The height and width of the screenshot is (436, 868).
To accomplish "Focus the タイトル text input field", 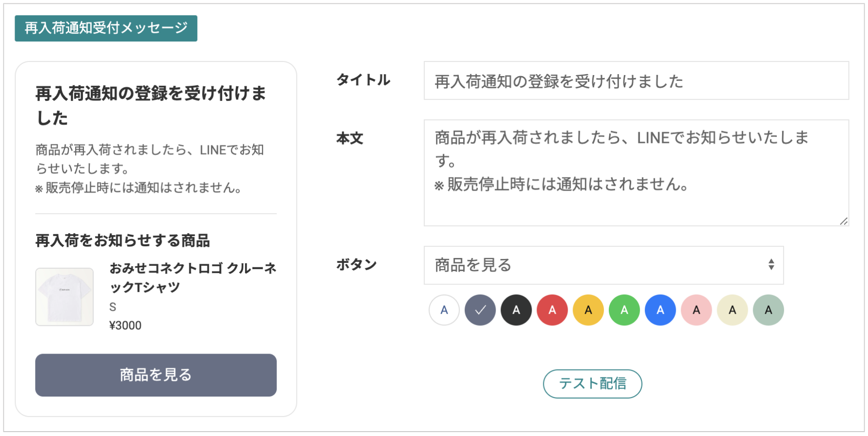I will coord(636,81).
